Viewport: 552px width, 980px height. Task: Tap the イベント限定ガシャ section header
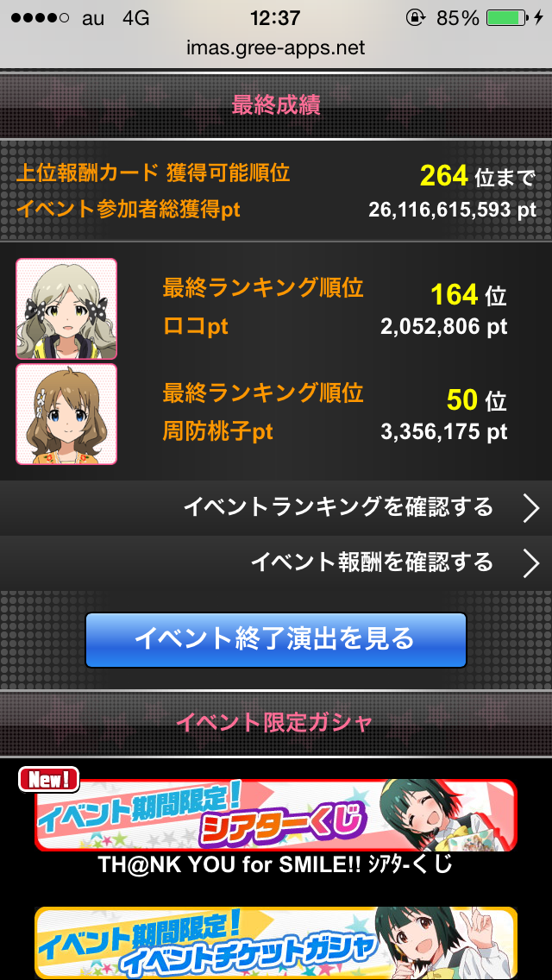point(276,723)
